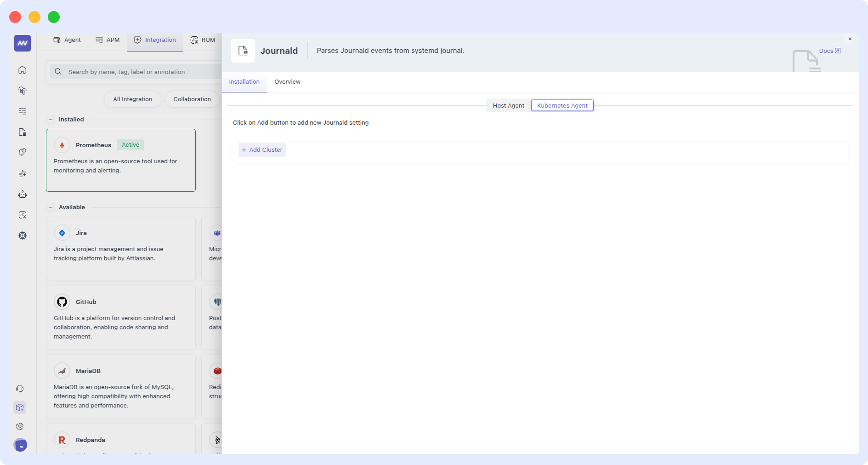
Task: Click the Add Cluster button
Action: coord(262,149)
